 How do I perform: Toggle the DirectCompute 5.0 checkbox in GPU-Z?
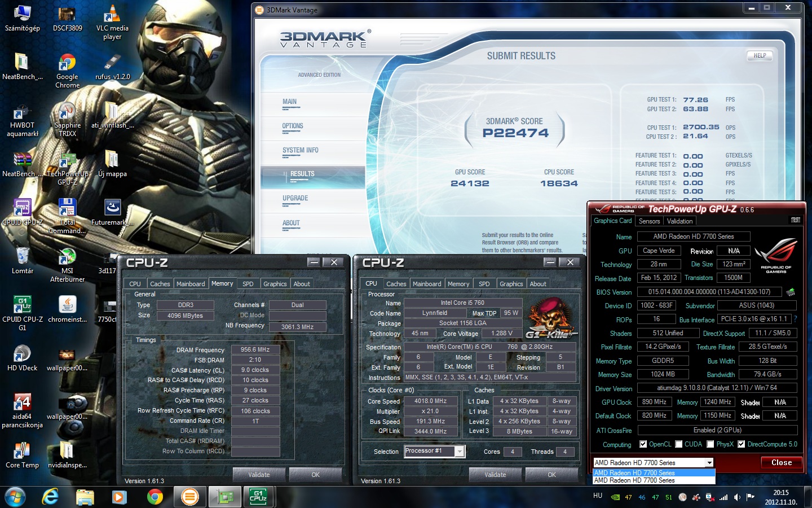click(x=742, y=444)
